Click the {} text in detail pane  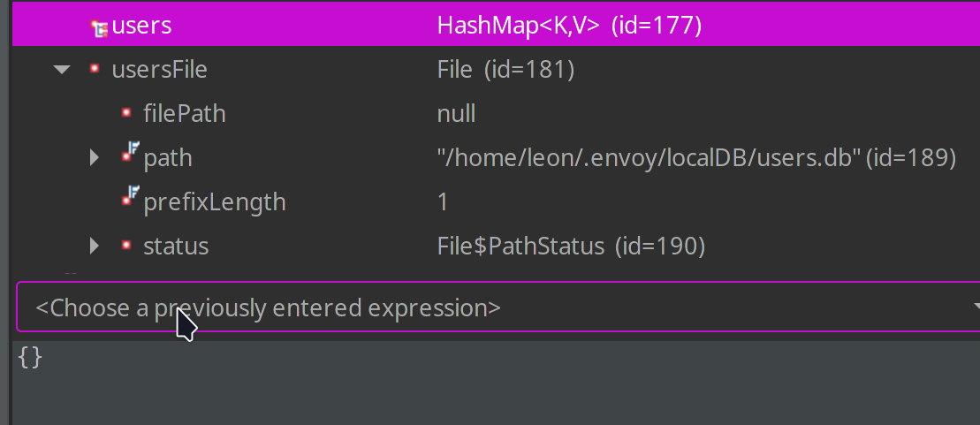pyautogui.click(x=30, y=358)
